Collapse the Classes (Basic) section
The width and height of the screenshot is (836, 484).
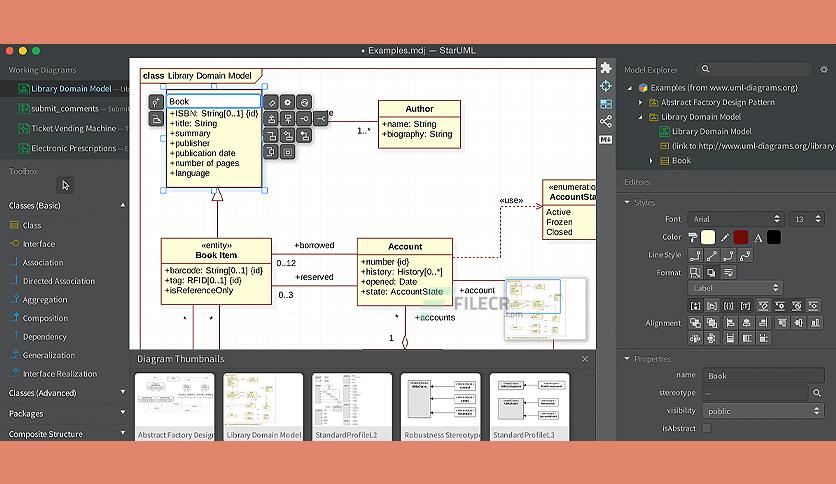123,205
